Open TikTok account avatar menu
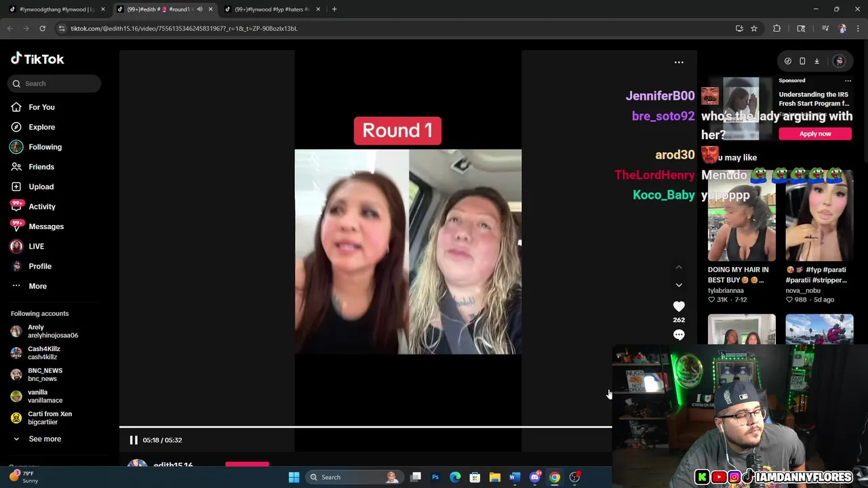This screenshot has height=488, width=868. click(839, 61)
